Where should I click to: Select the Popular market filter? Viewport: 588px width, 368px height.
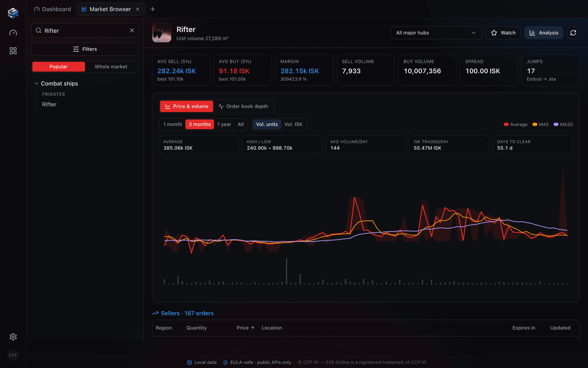(x=58, y=67)
